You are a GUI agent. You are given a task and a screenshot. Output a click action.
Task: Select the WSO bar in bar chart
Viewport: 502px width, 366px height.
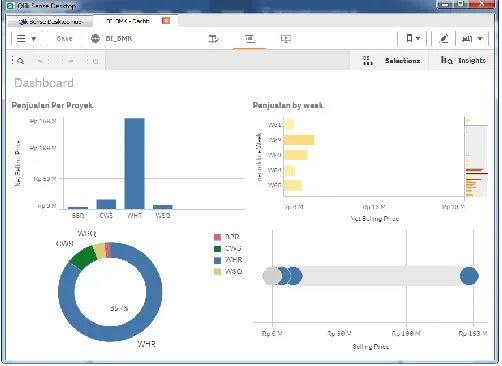tap(163, 207)
